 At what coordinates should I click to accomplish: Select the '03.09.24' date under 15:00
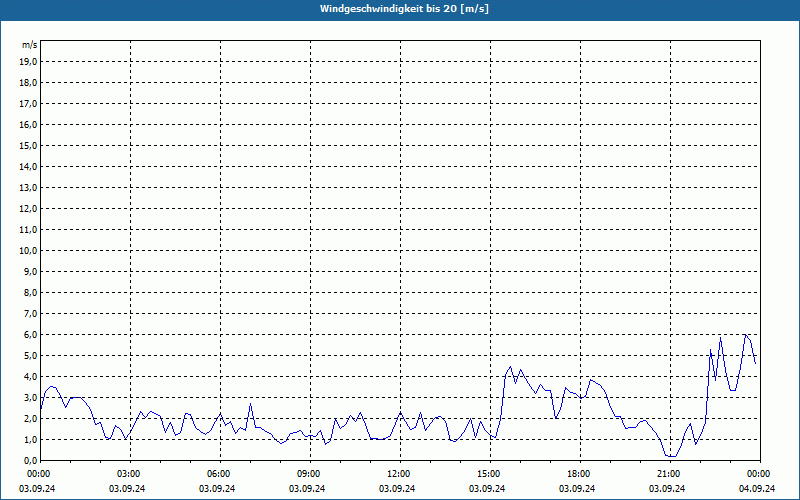pos(487,489)
